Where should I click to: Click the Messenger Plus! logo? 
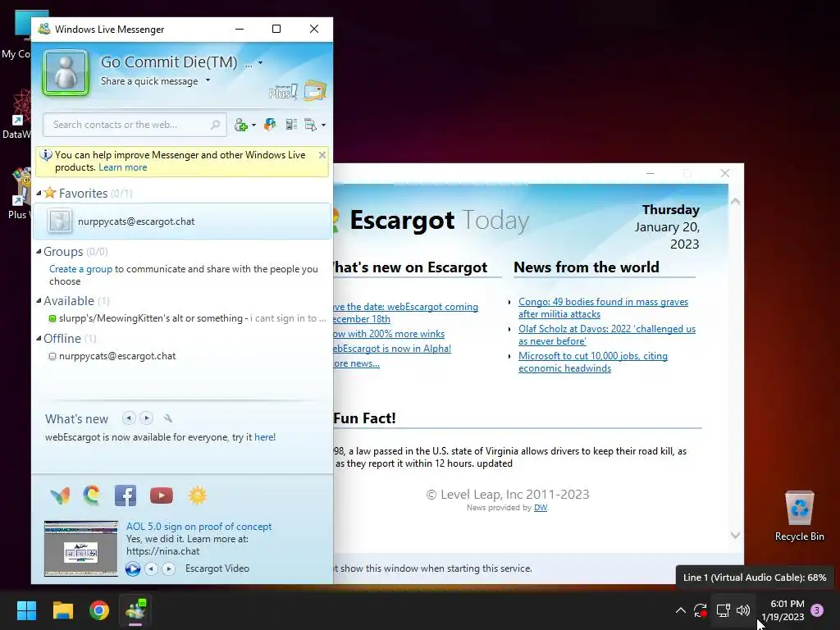pos(283,92)
